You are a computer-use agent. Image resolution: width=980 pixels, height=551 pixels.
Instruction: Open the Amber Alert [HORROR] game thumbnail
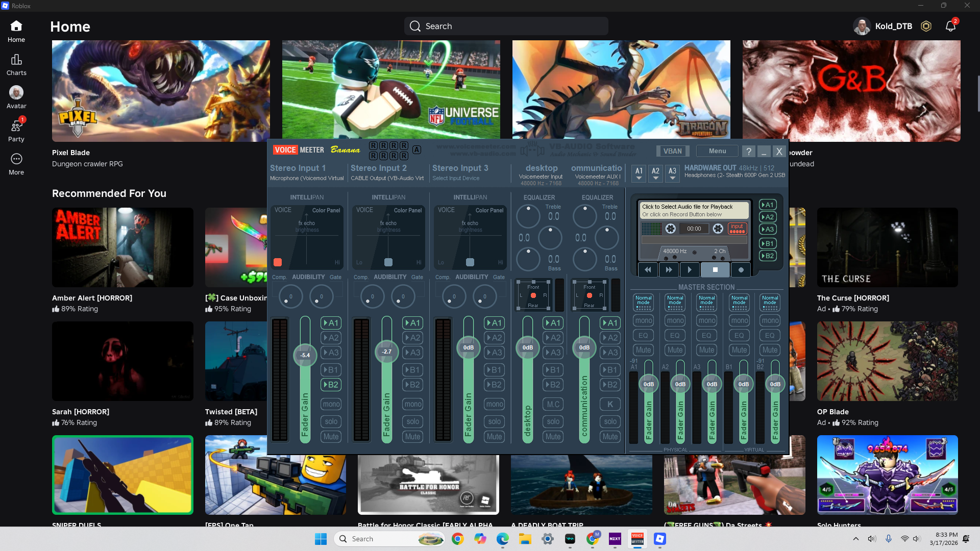pos(122,247)
